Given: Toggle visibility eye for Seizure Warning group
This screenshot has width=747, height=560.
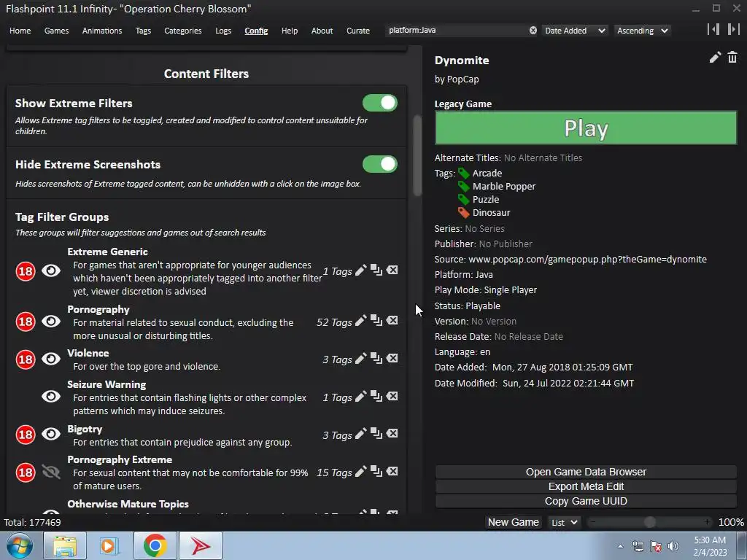Looking at the screenshot, I should (51, 396).
